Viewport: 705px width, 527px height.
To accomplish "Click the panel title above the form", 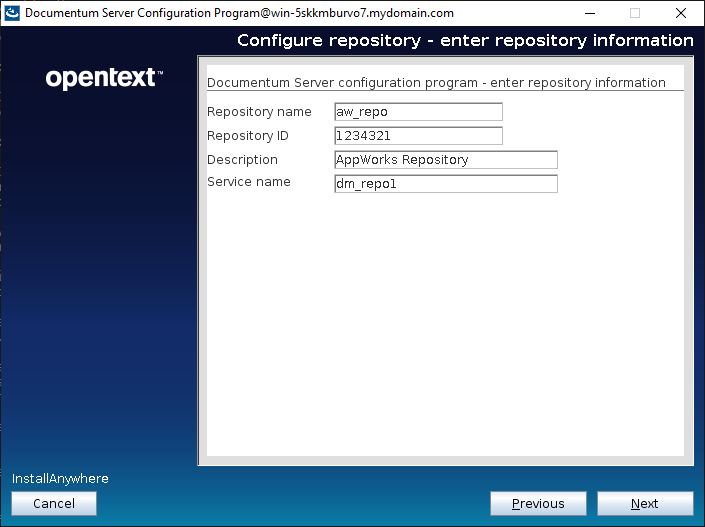I will [436, 83].
